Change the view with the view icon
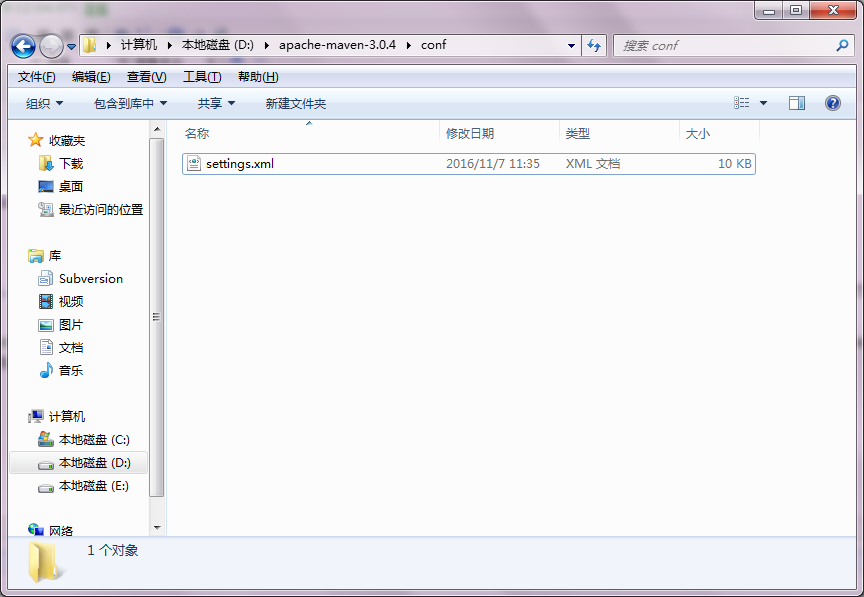This screenshot has height=597, width=864. 742,103
